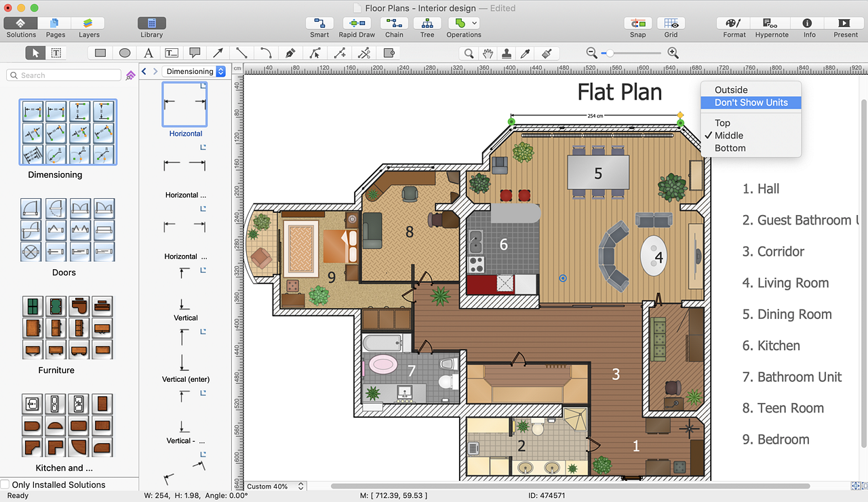This screenshot has height=502, width=868.
Task: Open the Dimensioning library dropdown
Action: pos(195,71)
